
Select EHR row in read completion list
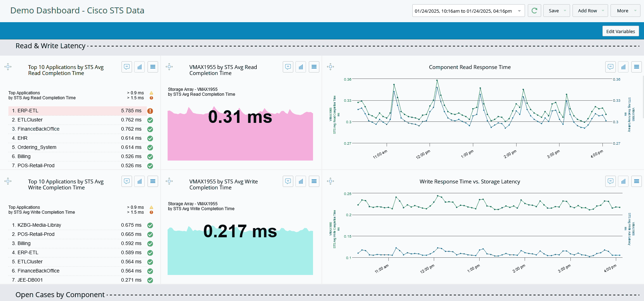(77, 138)
